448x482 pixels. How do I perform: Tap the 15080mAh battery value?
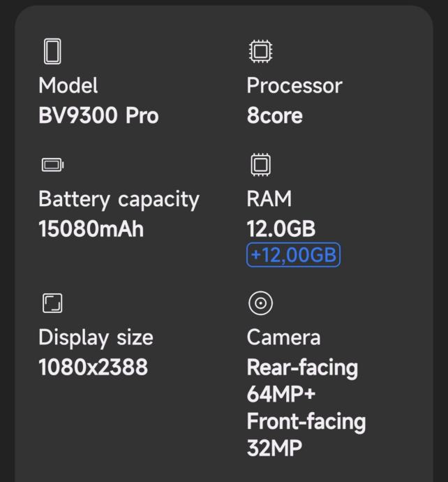tap(91, 228)
